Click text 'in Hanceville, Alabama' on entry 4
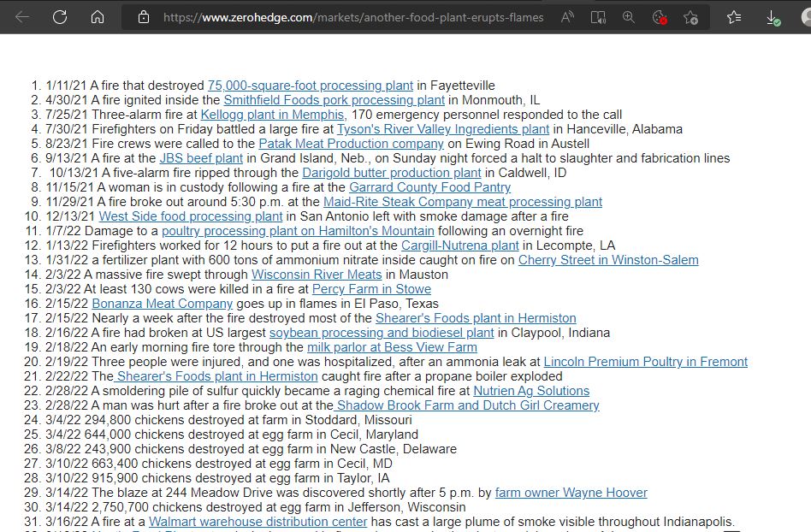The image size is (811, 532). point(618,129)
